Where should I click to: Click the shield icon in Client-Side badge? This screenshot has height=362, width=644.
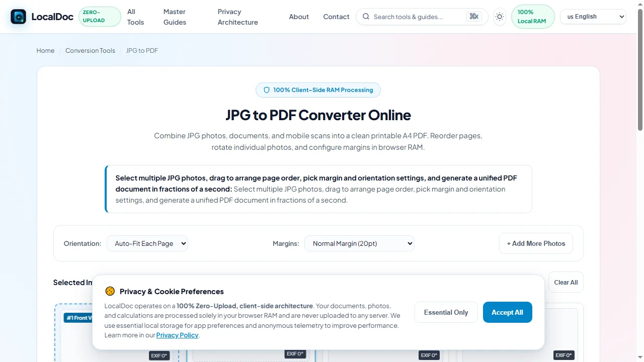(267, 90)
